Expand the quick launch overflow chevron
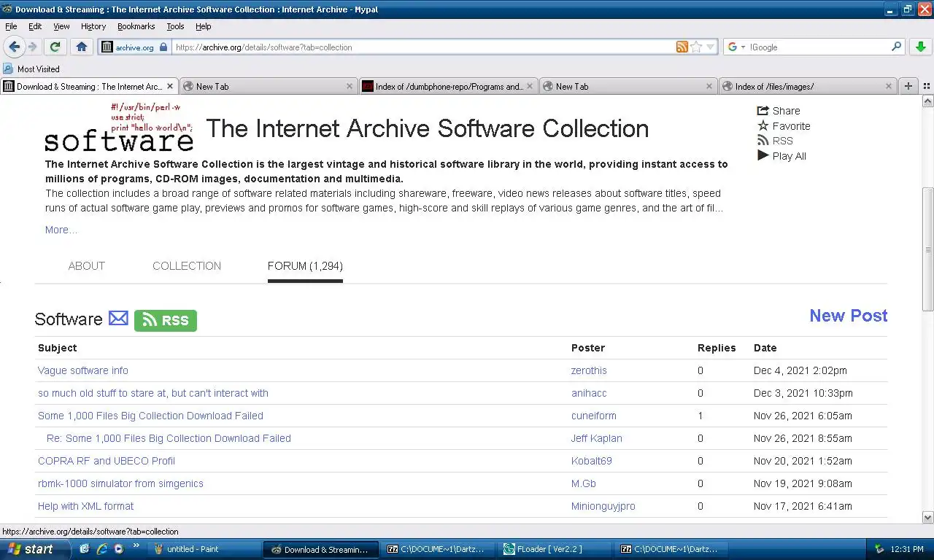934x560 pixels. 136,546
